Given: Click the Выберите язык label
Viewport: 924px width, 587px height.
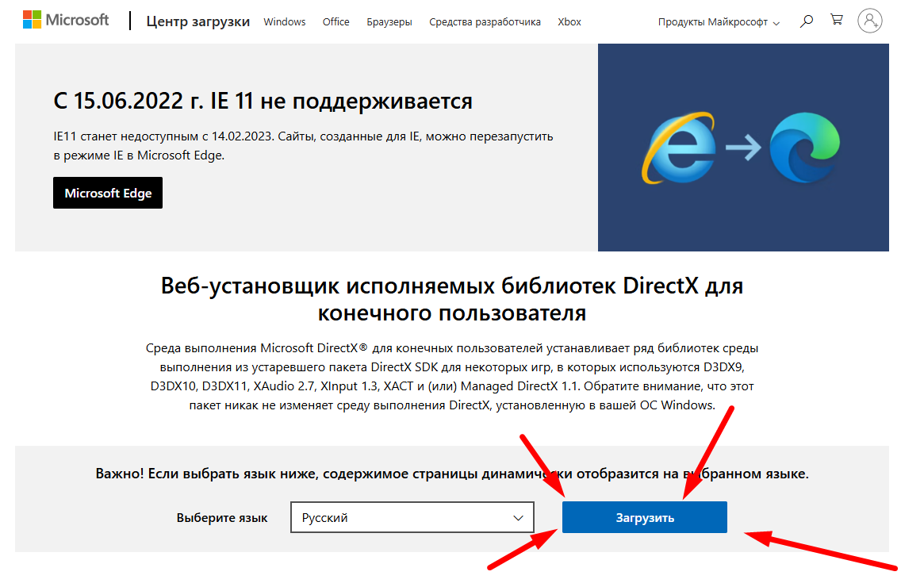Looking at the screenshot, I should coord(222,518).
